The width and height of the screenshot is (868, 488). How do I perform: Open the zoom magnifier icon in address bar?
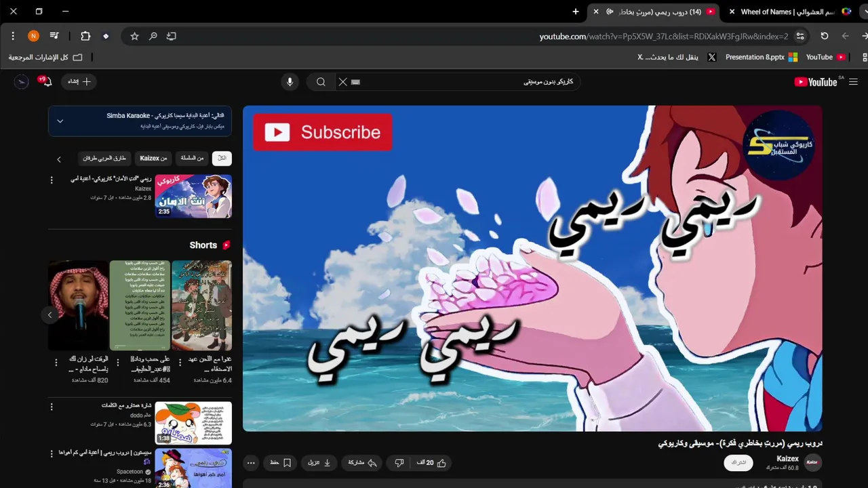point(153,36)
